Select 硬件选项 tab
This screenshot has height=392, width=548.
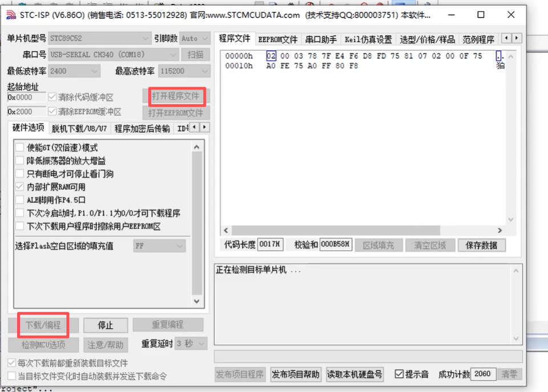[29, 128]
